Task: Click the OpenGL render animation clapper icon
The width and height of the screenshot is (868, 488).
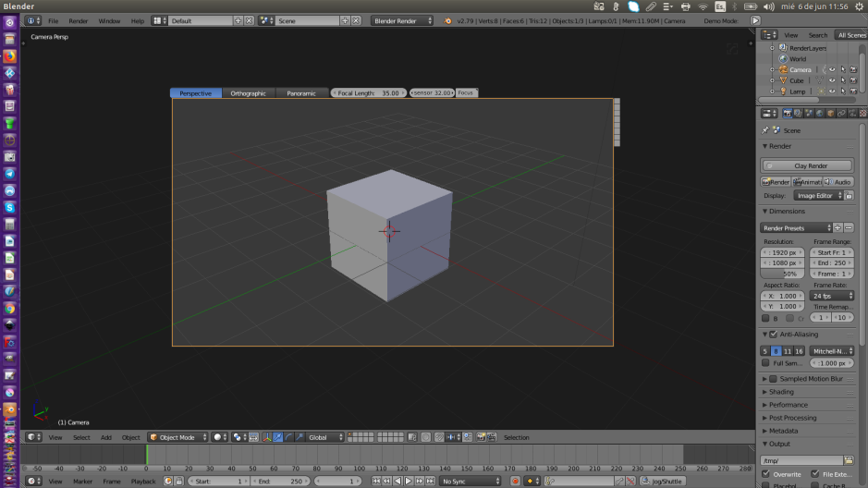Action: pyautogui.click(x=491, y=437)
